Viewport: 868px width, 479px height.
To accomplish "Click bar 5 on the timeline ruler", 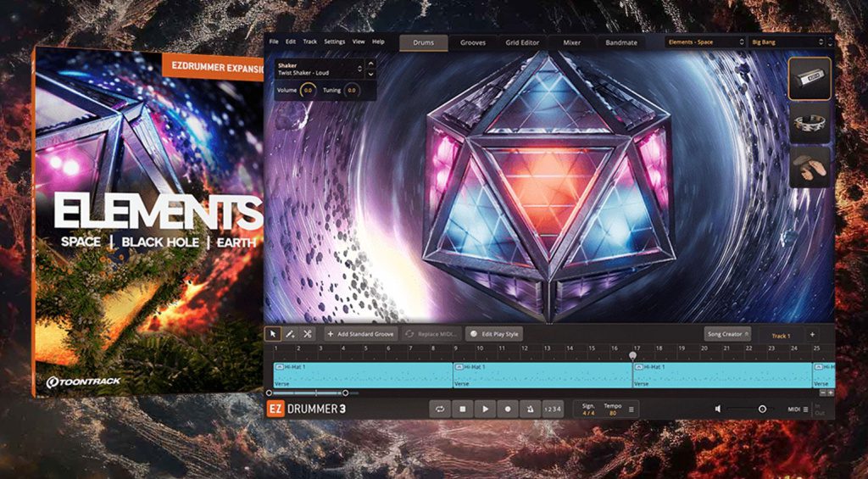I will [x=366, y=348].
